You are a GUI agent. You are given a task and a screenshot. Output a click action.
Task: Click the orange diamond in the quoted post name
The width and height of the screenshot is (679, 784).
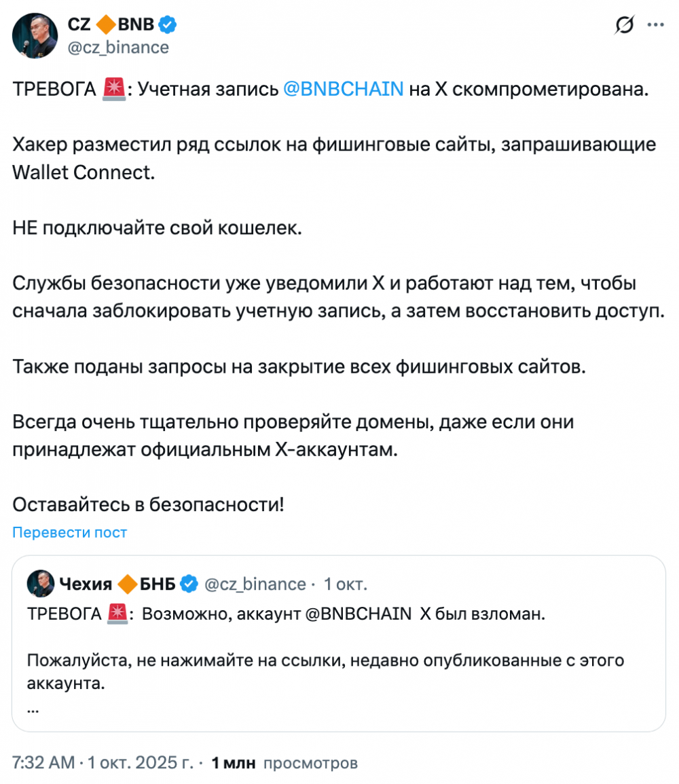click(127, 584)
